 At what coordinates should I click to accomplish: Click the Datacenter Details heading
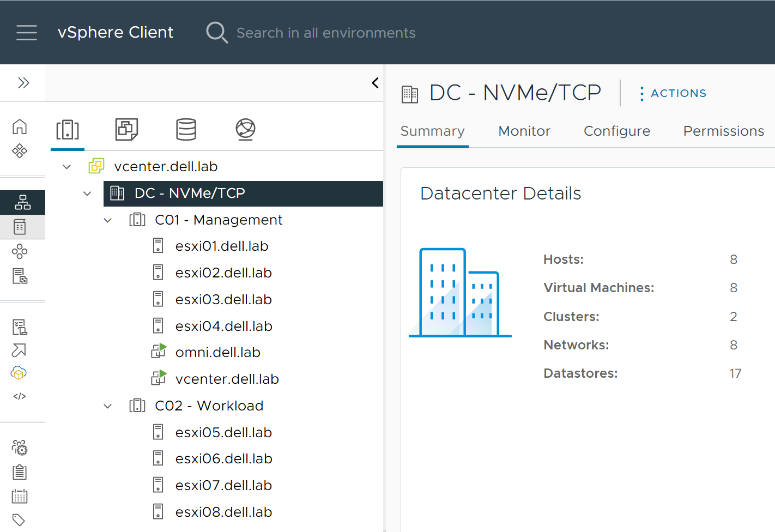[500, 194]
